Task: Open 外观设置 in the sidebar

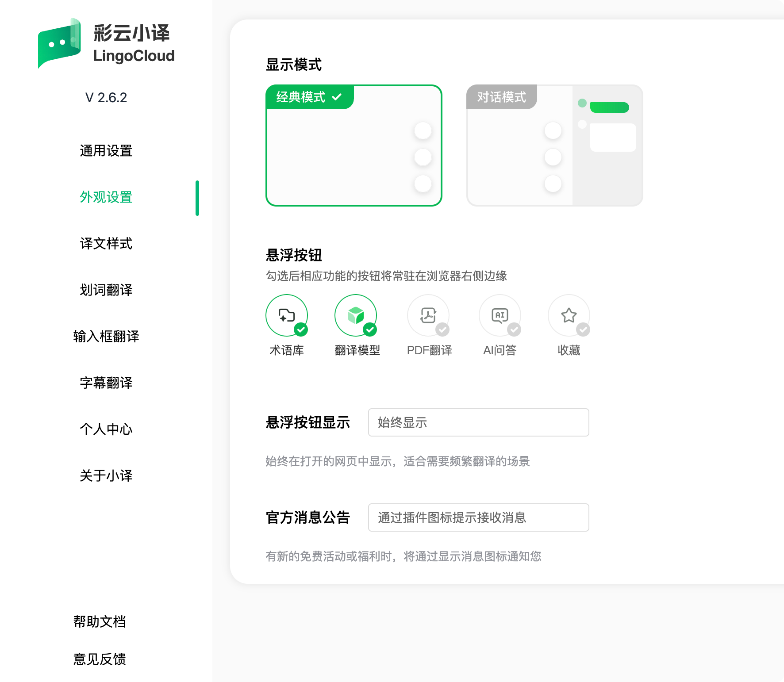Action: pyautogui.click(x=106, y=197)
